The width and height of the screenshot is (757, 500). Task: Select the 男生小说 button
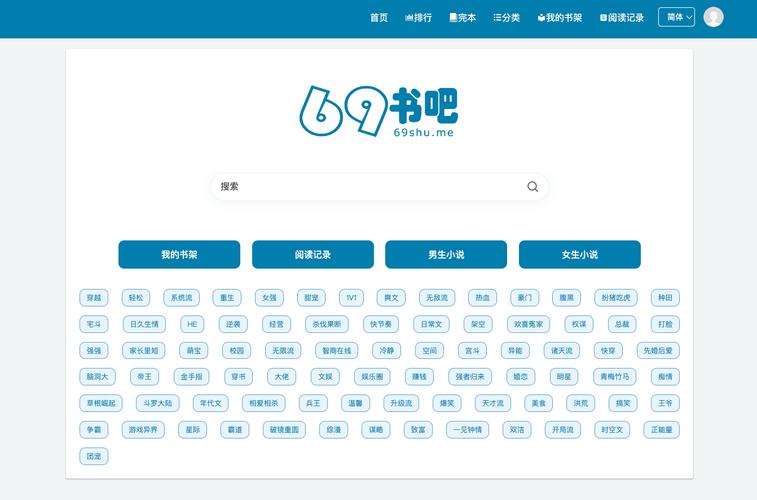(446, 255)
